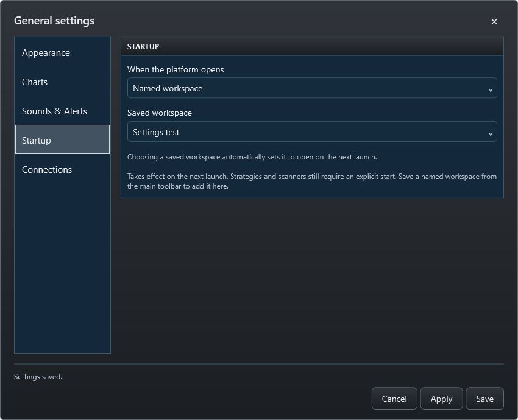This screenshot has width=518, height=420.
Task: Click the 'When the platform opens' label
Action: [x=176, y=69]
